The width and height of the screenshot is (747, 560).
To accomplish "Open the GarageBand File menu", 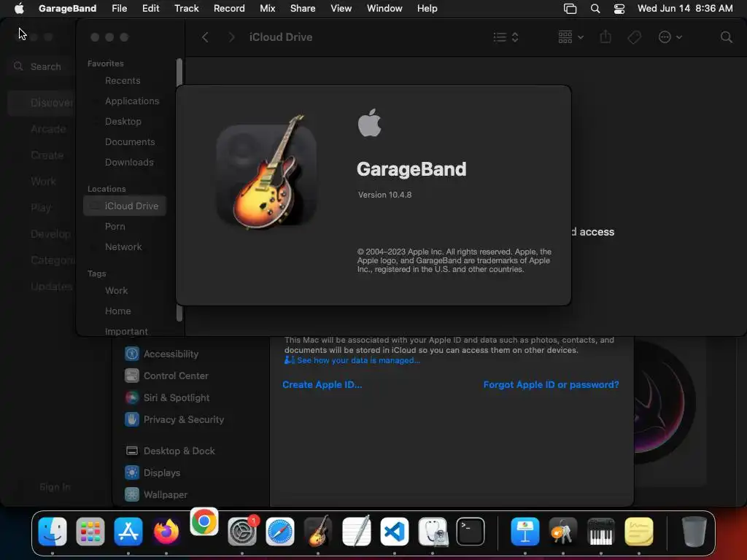I will click(119, 8).
